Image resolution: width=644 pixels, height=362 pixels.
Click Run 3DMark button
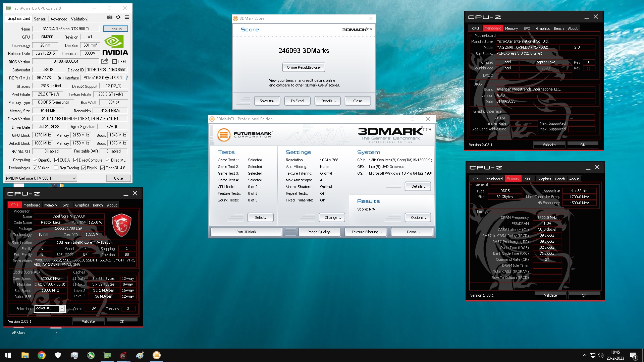(246, 232)
